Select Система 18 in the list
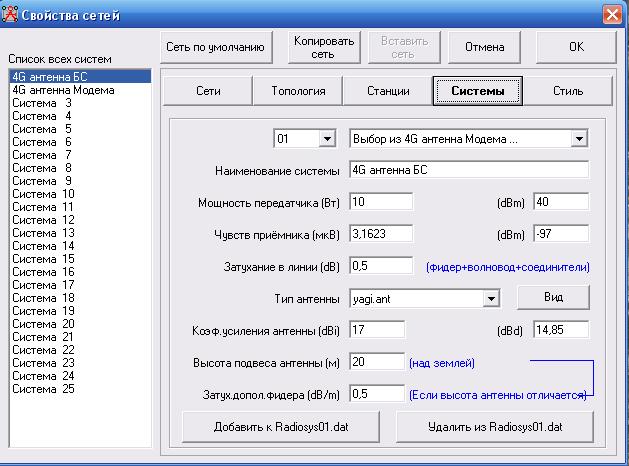Viewport: 629px width, 466px height. pos(80,298)
